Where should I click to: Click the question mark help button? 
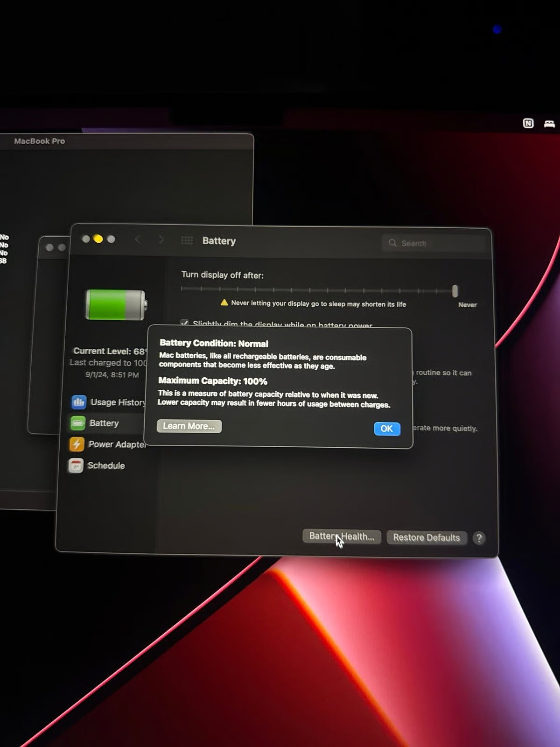click(x=479, y=538)
